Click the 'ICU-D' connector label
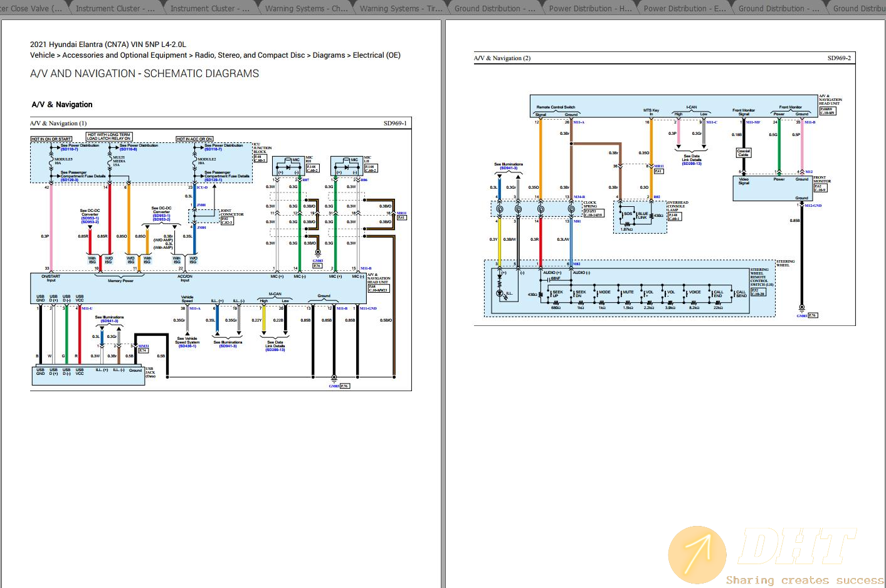Viewport: 886px width, 588px height. click(x=202, y=187)
